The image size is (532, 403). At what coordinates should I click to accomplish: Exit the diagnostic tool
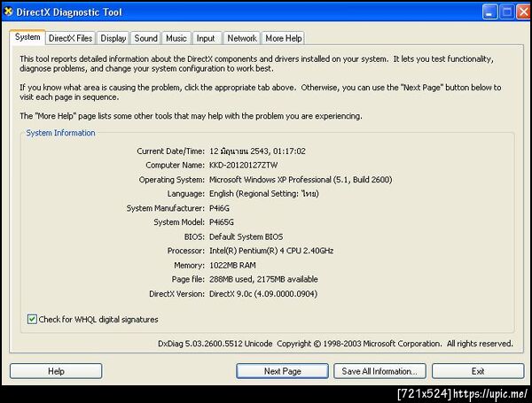click(x=478, y=371)
